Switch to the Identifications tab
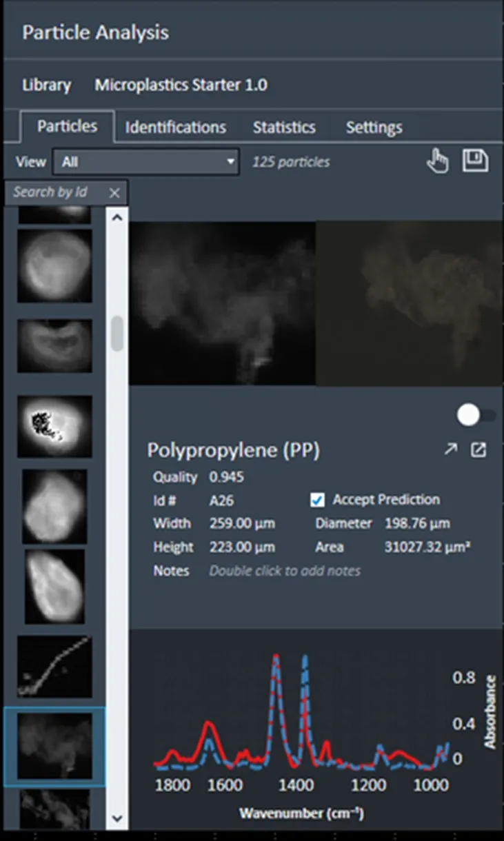Viewport: 504px width, 841px height. click(175, 128)
